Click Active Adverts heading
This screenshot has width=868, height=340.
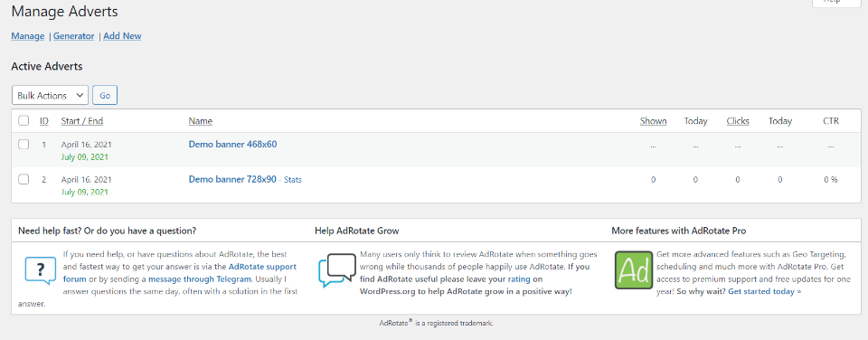point(46,66)
